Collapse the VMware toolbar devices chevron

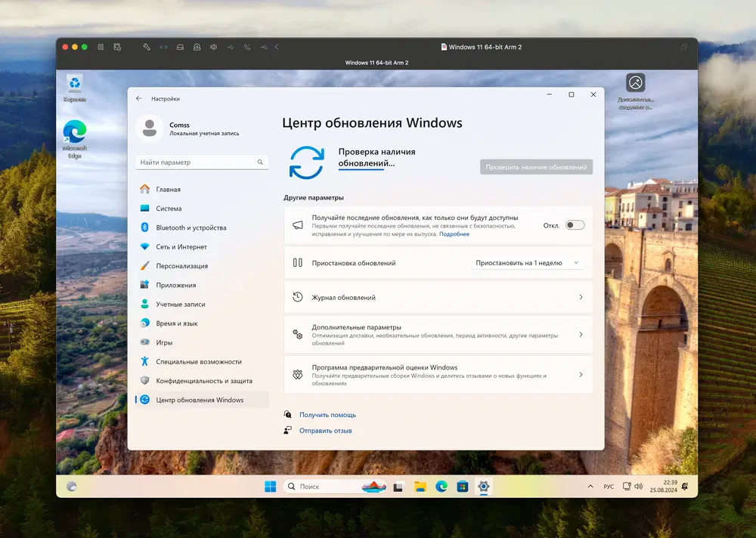(277, 48)
